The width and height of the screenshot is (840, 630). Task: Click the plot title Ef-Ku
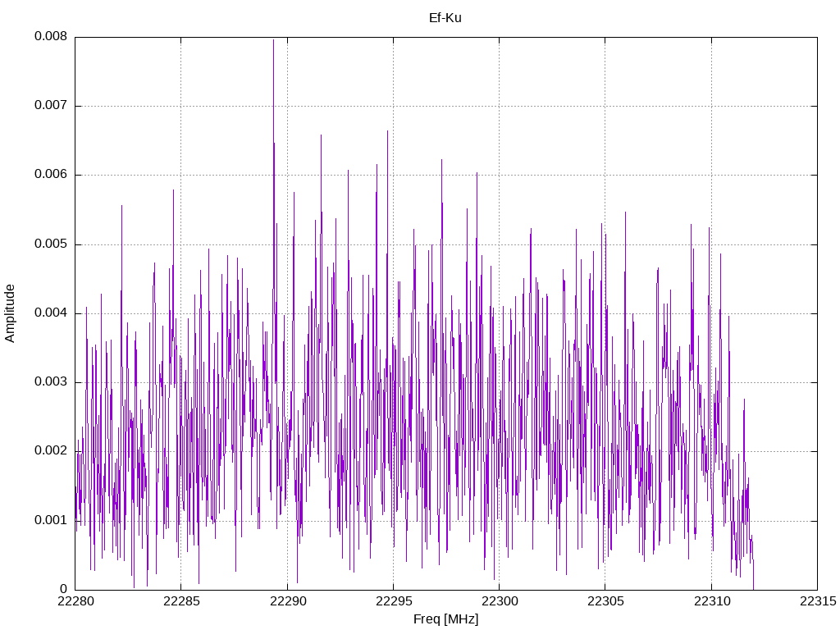coord(445,18)
